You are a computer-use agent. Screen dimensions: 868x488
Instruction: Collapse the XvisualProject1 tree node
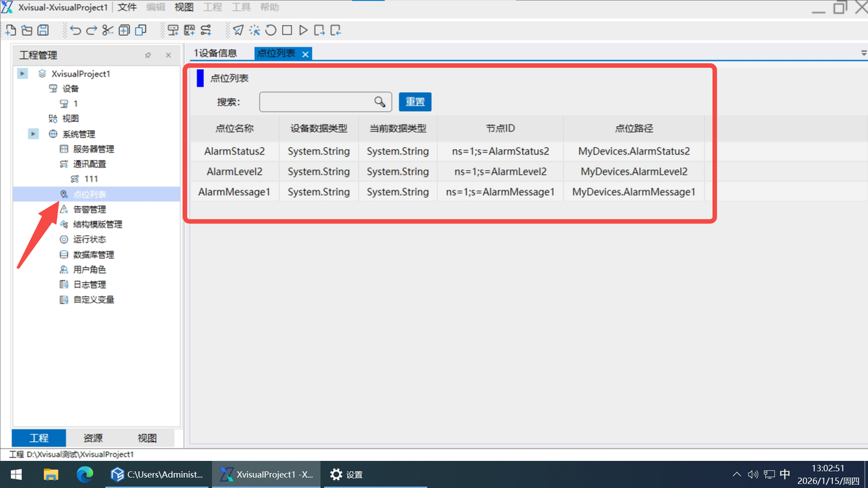[x=23, y=73]
